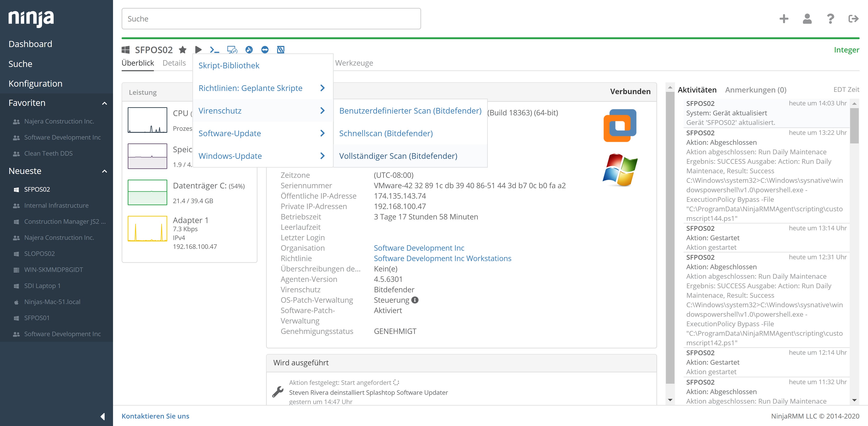
Task: Click the plus add icon
Action: pos(784,19)
